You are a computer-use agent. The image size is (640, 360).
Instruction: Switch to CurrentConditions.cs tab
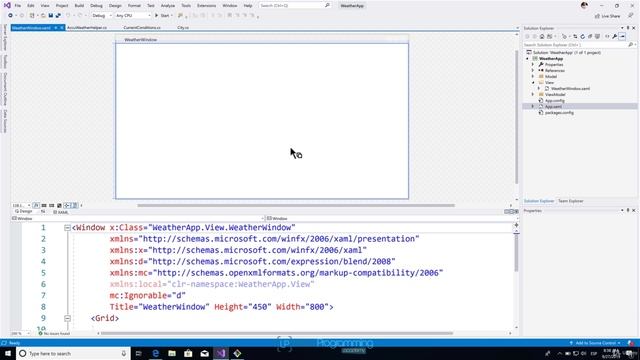point(142,28)
